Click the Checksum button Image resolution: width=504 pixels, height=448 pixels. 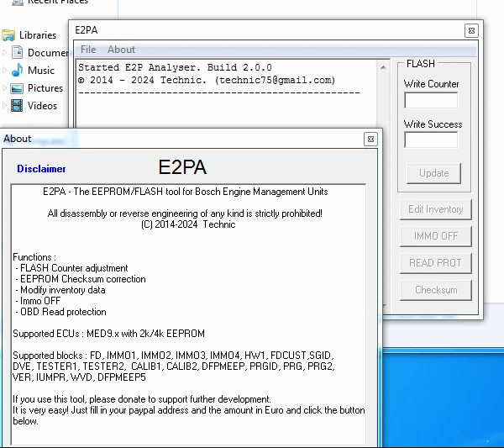435,290
